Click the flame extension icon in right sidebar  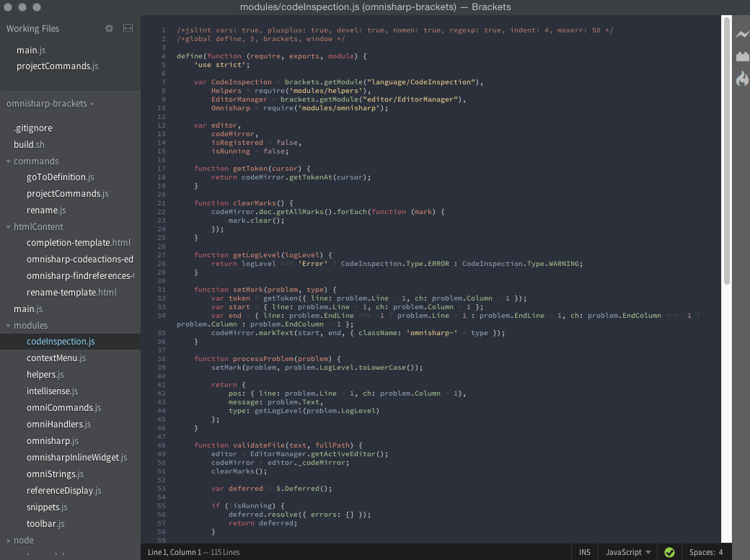pyautogui.click(x=742, y=79)
